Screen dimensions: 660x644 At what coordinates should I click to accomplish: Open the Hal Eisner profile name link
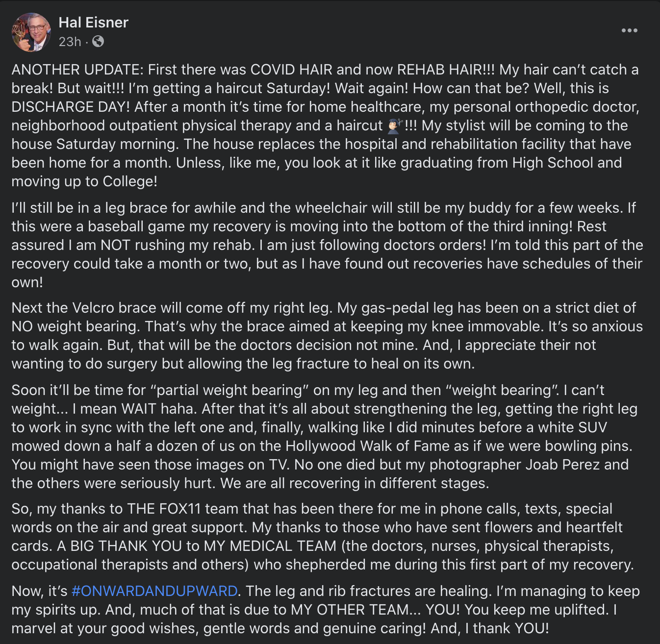[x=93, y=23]
